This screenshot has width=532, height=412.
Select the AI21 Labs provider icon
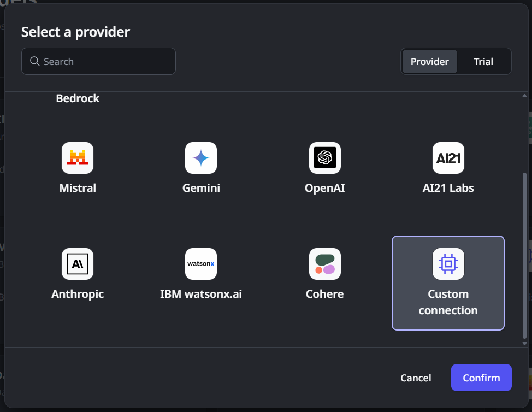448,158
